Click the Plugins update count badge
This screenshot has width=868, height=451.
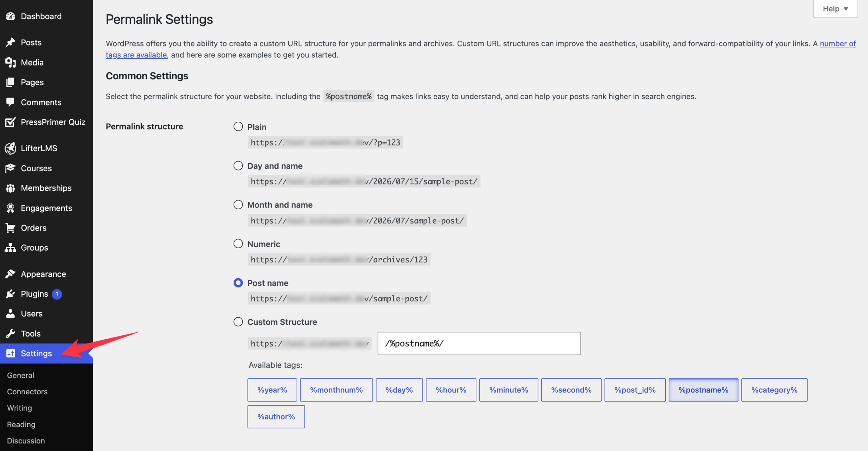[x=57, y=294]
